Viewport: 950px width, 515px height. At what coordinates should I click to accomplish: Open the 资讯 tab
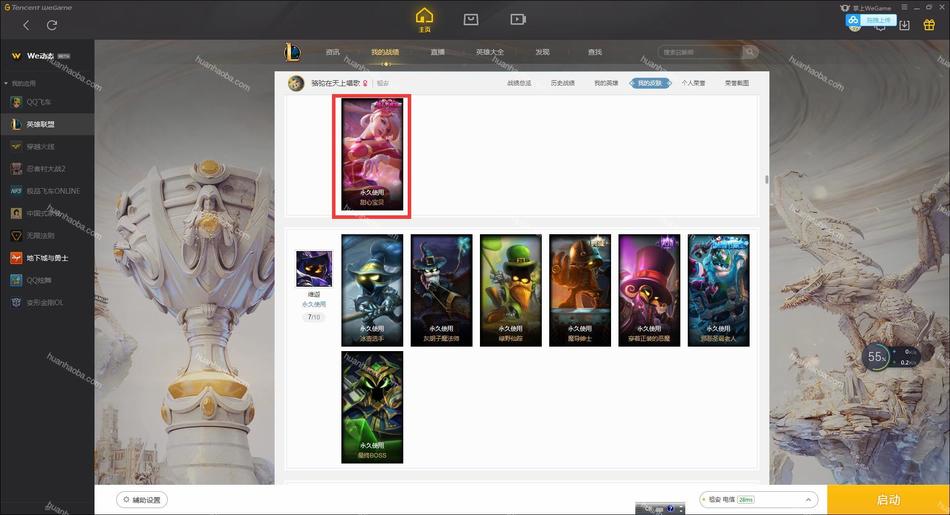coord(333,52)
